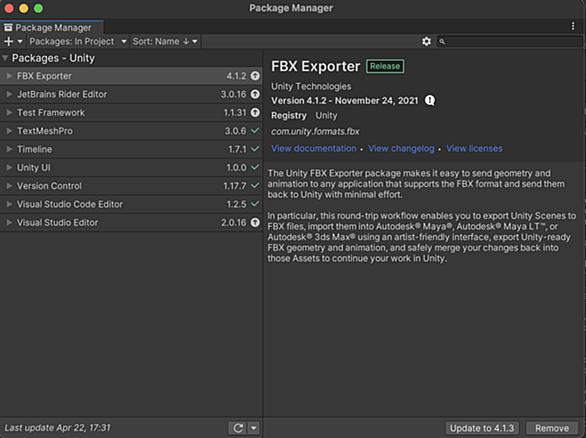The image size is (586, 438).
Task: Click update-available icon on FBX Exporter row
Action: (255, 76)
